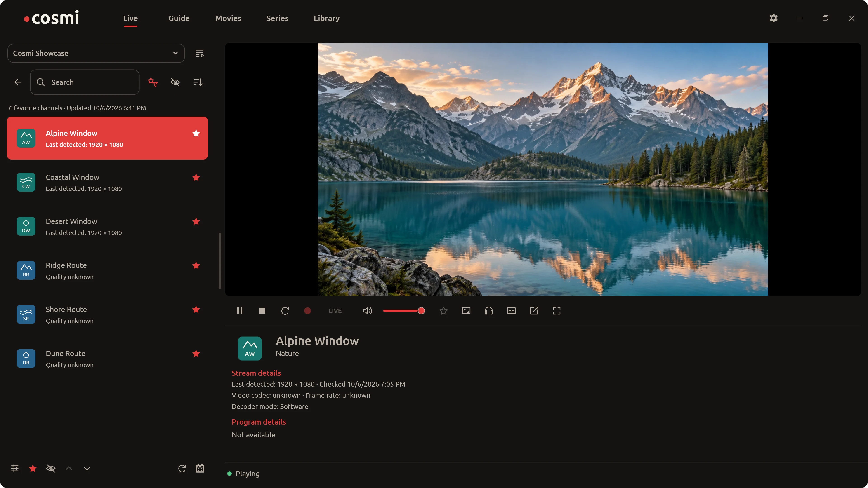Expand the Cosmi Showcase playlist dropdown
This screenshot has height=488, width=868.
click(96, 53)
